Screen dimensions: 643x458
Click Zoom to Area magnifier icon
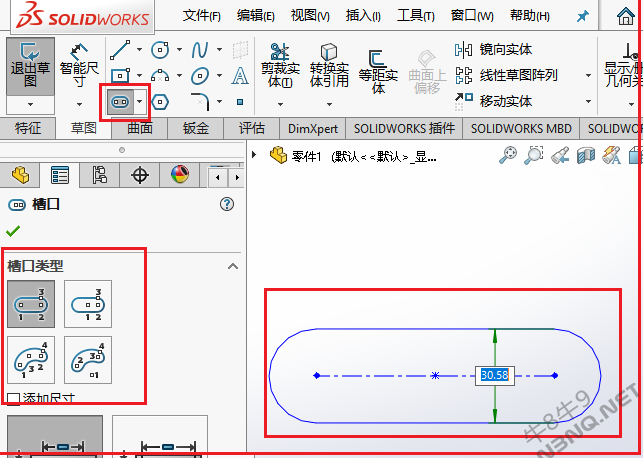coord(534,156)
